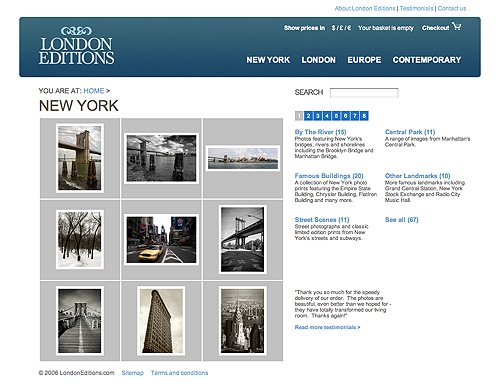This screenshot has width=500, height=384.
Task: Select the Flatiron Building photo thumbnail
Action: click(161, 321)
